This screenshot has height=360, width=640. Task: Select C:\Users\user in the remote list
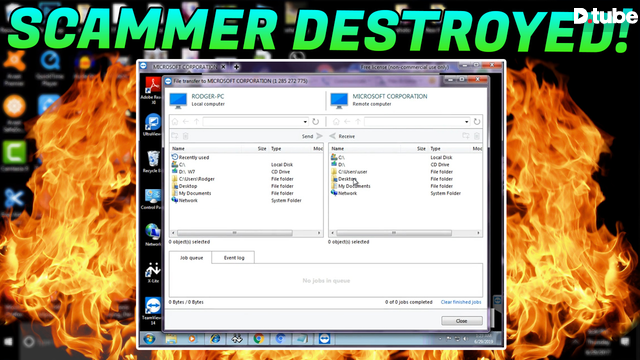[x=406, y=172]
